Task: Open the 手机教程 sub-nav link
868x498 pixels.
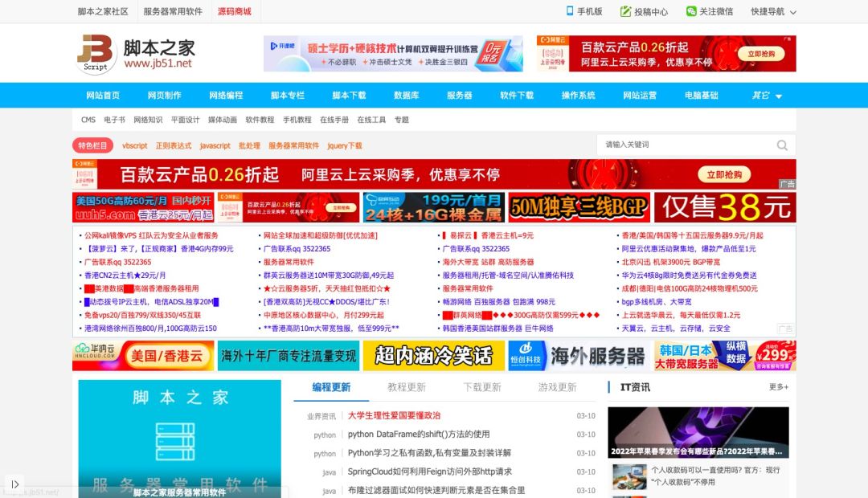Action: 297,120
